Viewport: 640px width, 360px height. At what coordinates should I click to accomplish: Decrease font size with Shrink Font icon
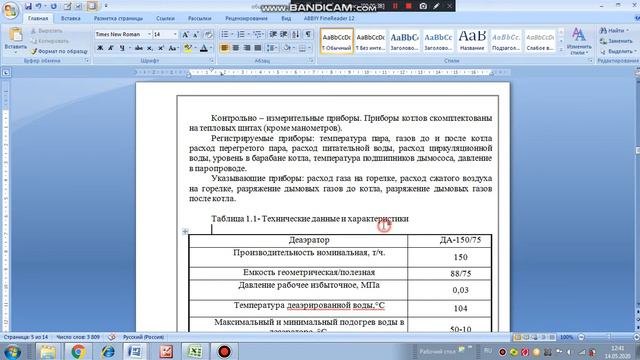(196, 35)
